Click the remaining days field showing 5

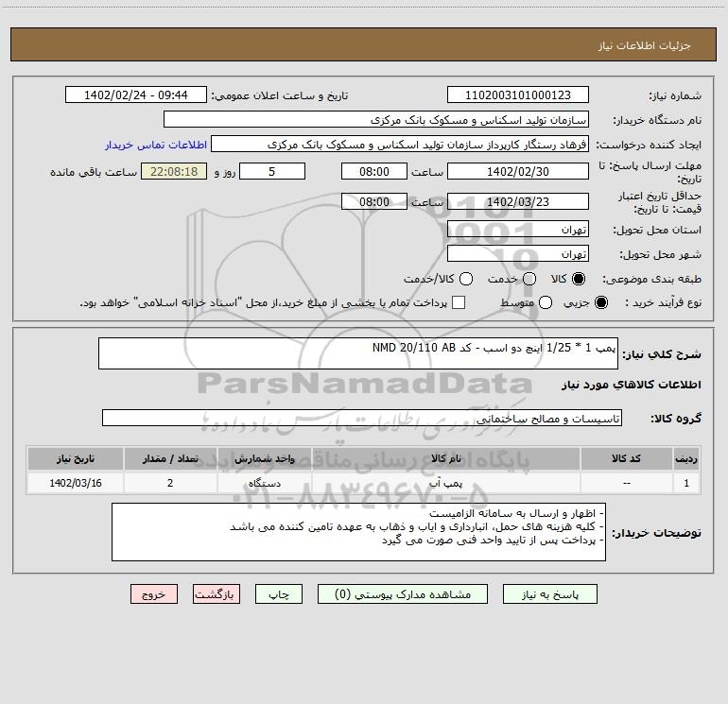click(x=272, y=171)
